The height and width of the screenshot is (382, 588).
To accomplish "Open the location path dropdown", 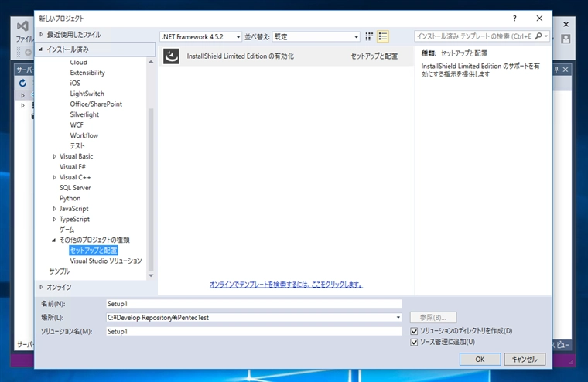I will tap(398, 318).
